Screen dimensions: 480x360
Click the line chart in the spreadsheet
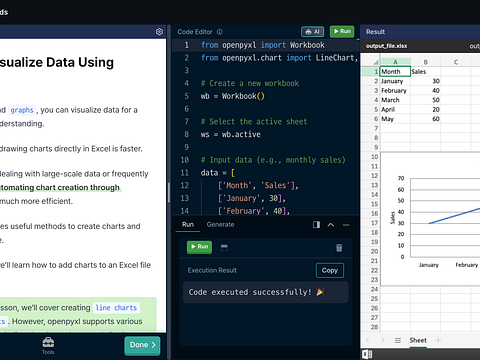point(430,219)
